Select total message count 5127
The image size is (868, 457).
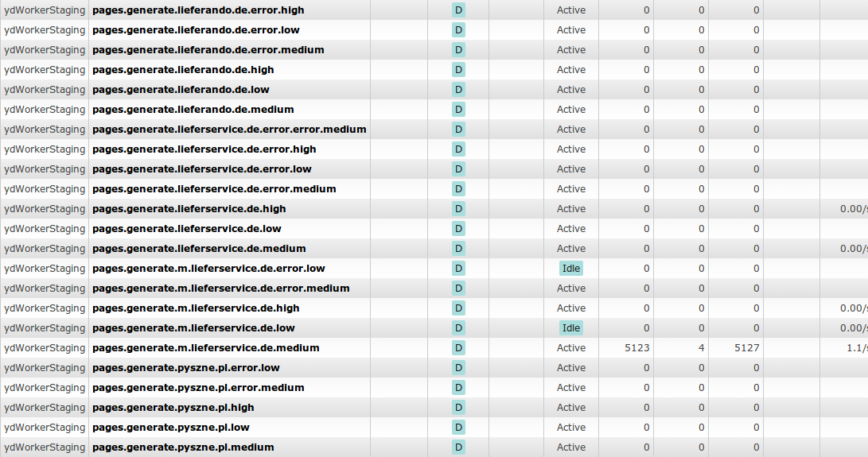747,348
